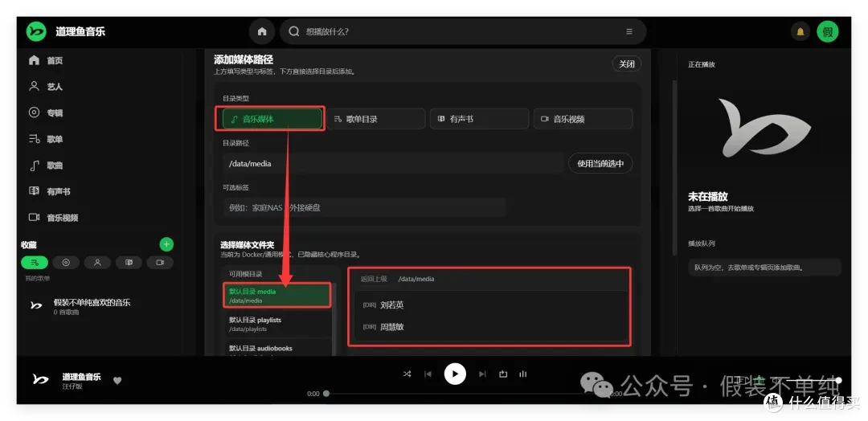The width and height of the screenshot is (868, 421).
Task: Select the audiobook filter chip under 收藏
Action: (129, 262)
